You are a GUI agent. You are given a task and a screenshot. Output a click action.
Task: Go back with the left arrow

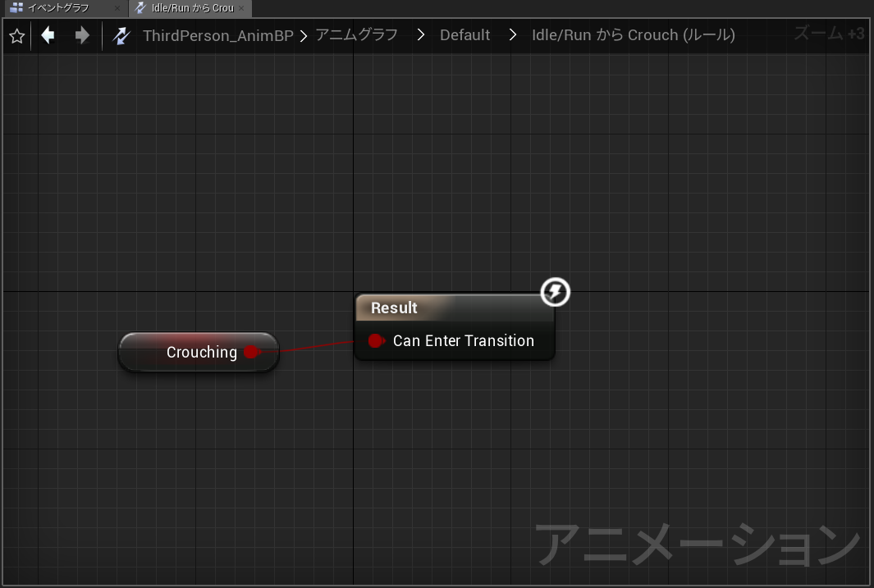tap(48, 35)
